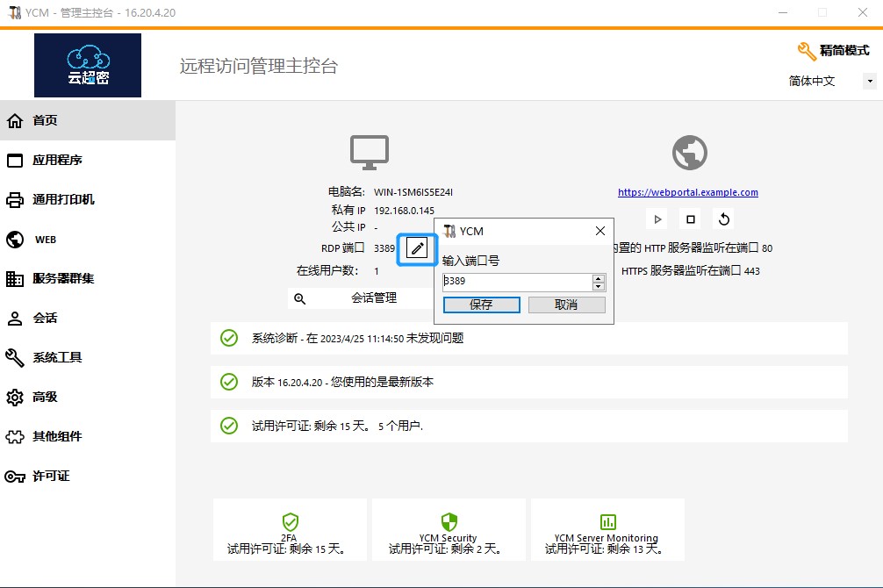This screenshot has width=883, height=588.
Task: Decrease port number with down stepper arrow
Action: point(599,286)
